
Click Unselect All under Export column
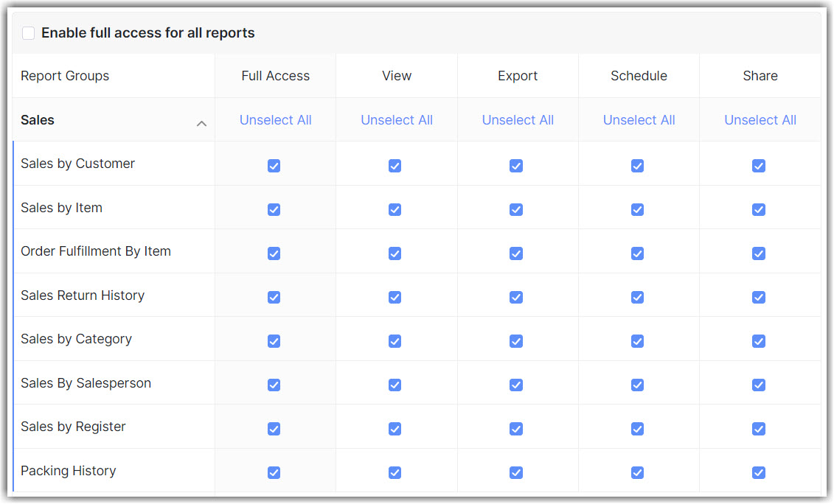(518, 120)
